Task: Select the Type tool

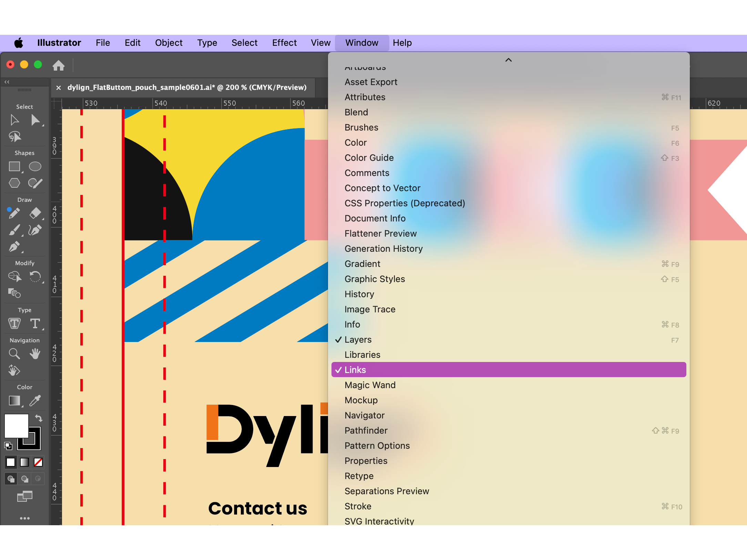Action: (35, 324)
